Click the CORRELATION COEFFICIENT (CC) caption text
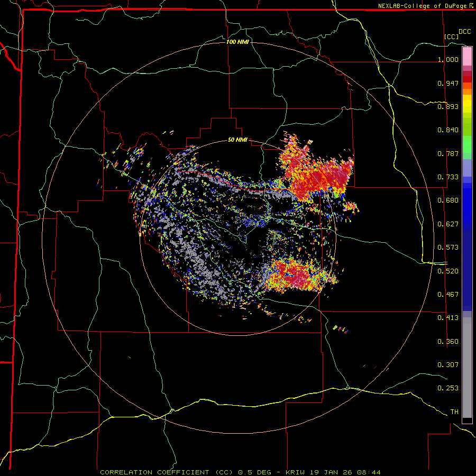 167,472
